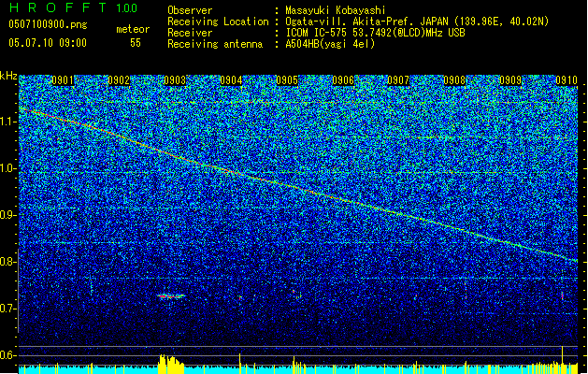Click the 'Receiver' field label

[x=190, y=33]
